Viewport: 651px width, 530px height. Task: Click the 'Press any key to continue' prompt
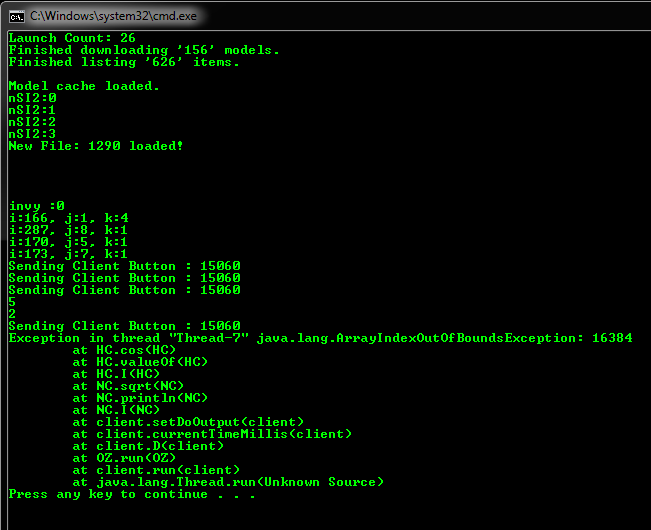tap(132, 494)
